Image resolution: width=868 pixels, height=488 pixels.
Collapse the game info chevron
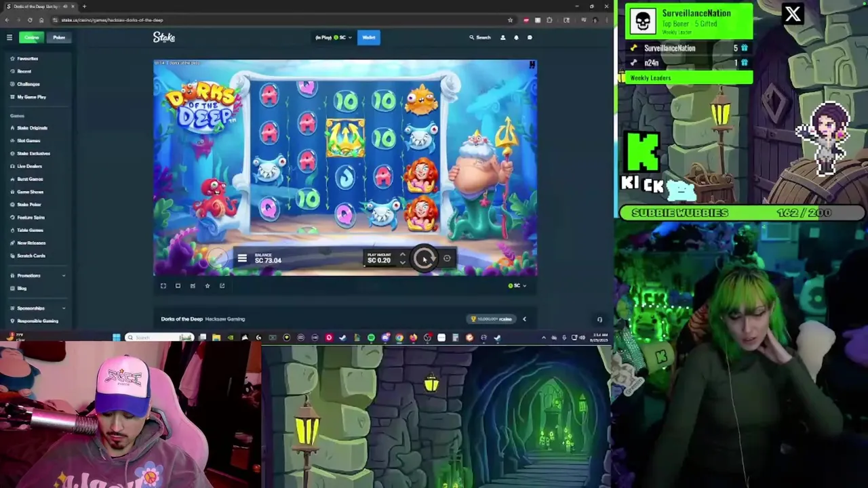pyautogui.click(x=524, y=319)
